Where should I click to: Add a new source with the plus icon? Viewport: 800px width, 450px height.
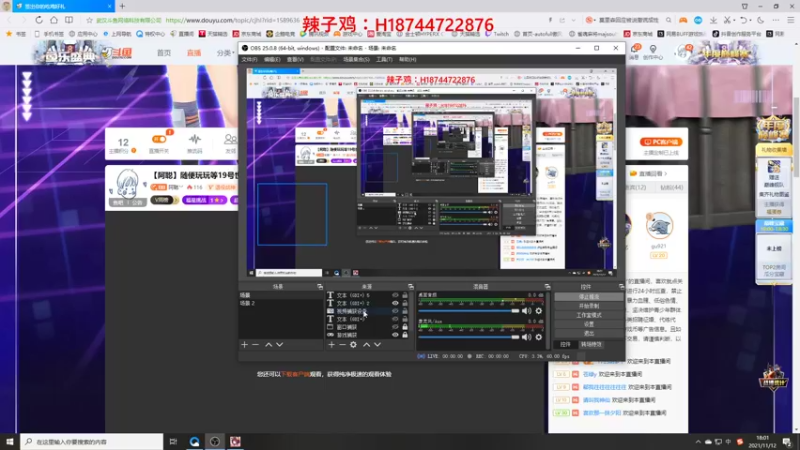(332, 345)
